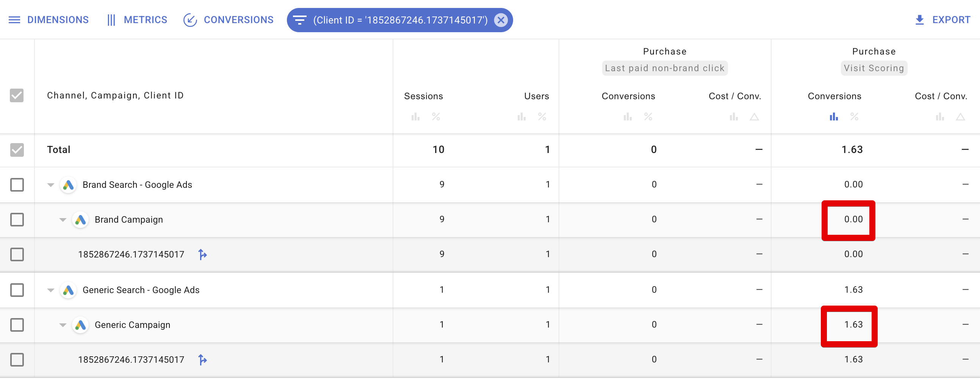Click the Google Ads icon next to Brand Campaign
Viewport: 980px width, 387px height.
81,219
